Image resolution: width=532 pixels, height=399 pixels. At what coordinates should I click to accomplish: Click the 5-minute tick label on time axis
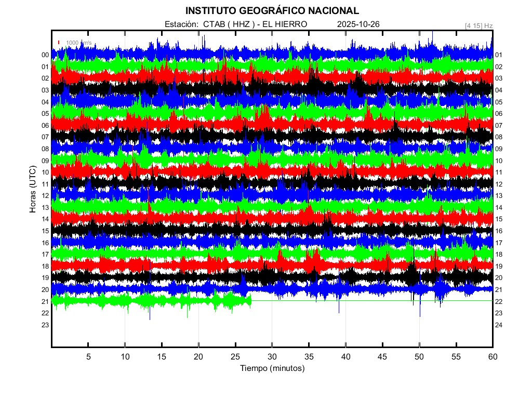pyautogui.click(x=88, y=357)
